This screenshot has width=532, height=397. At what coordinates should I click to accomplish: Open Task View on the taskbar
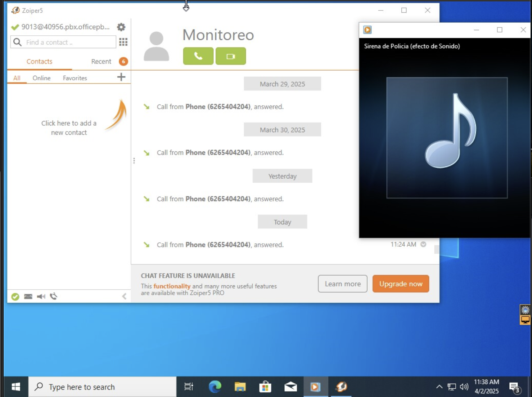(189, 387)
